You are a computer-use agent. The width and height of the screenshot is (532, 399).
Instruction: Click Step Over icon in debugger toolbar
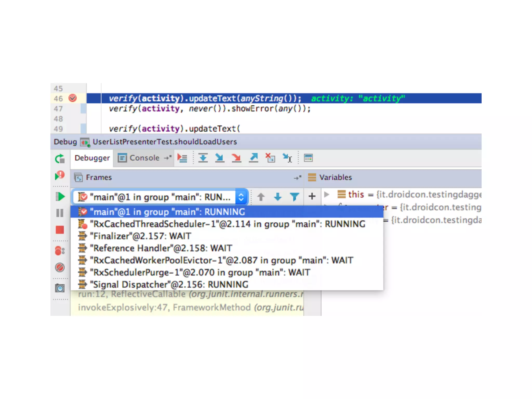pos(203,158)
